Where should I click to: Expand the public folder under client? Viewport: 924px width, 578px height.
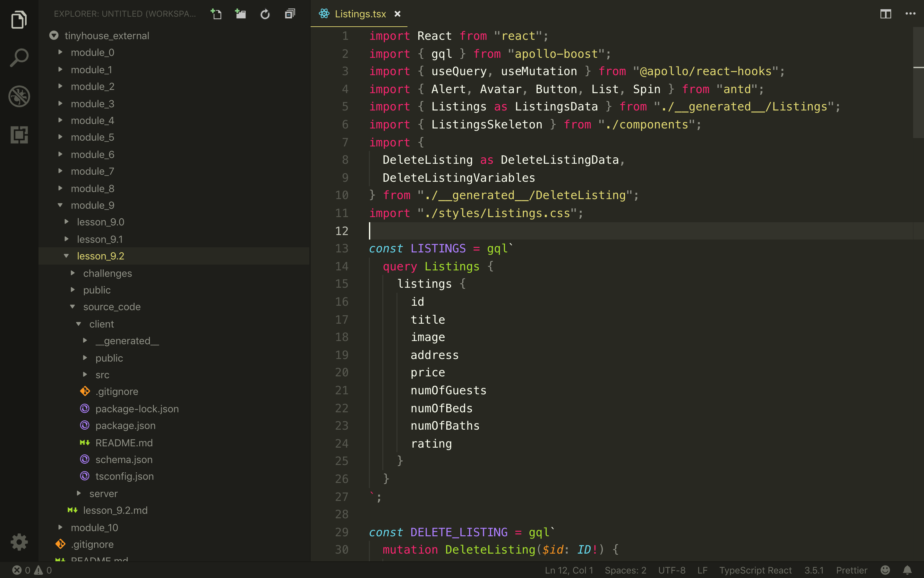pos(109,358)
